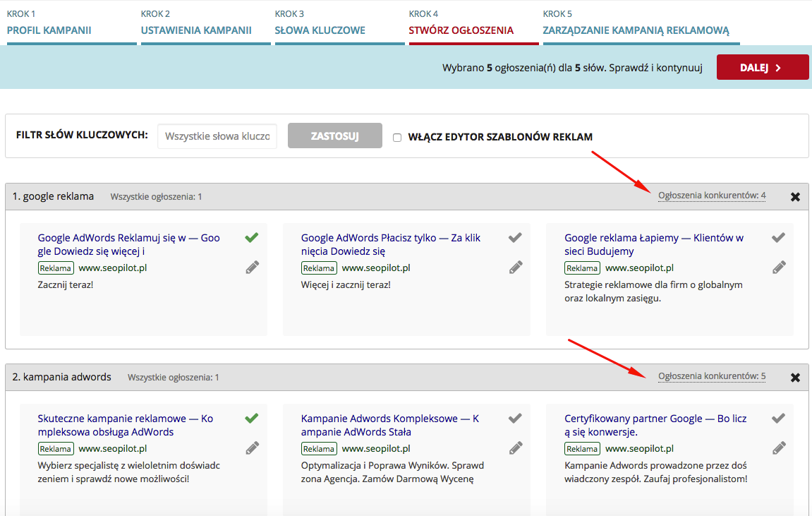Go to the 'Profil kampanii' step tab

[49, 30]
